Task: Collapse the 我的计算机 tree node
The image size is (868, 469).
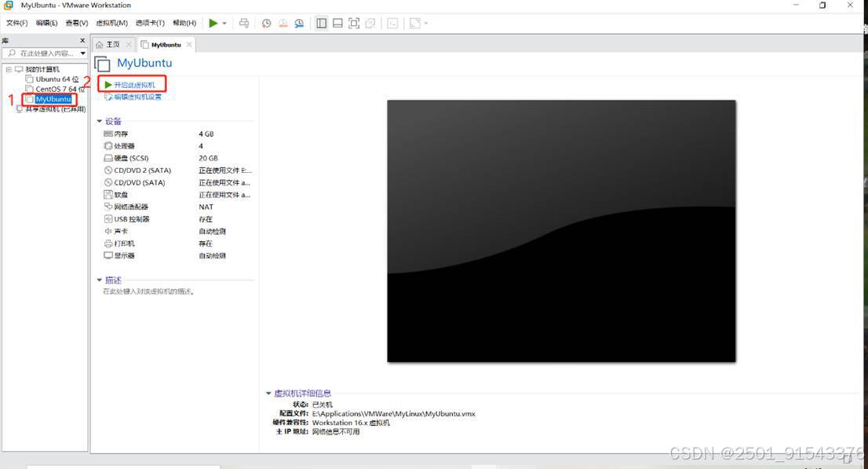Action: [x=9, y=69]
